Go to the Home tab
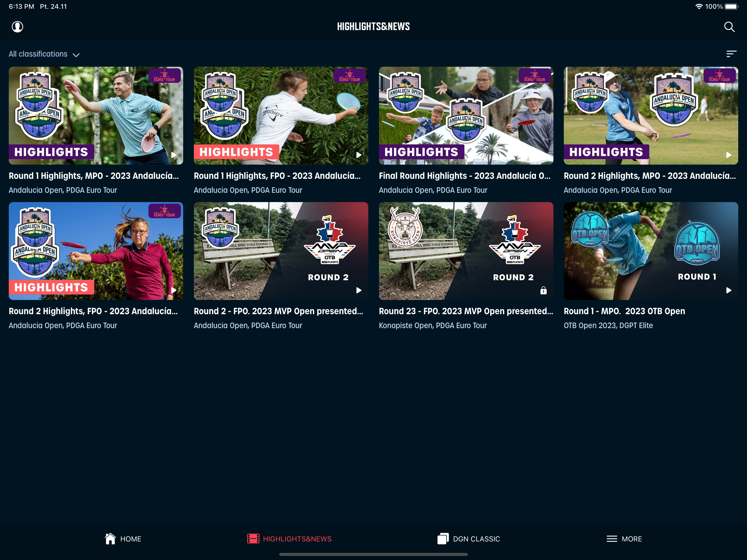This screenshot has width=747, height=560. coord(122,539)
